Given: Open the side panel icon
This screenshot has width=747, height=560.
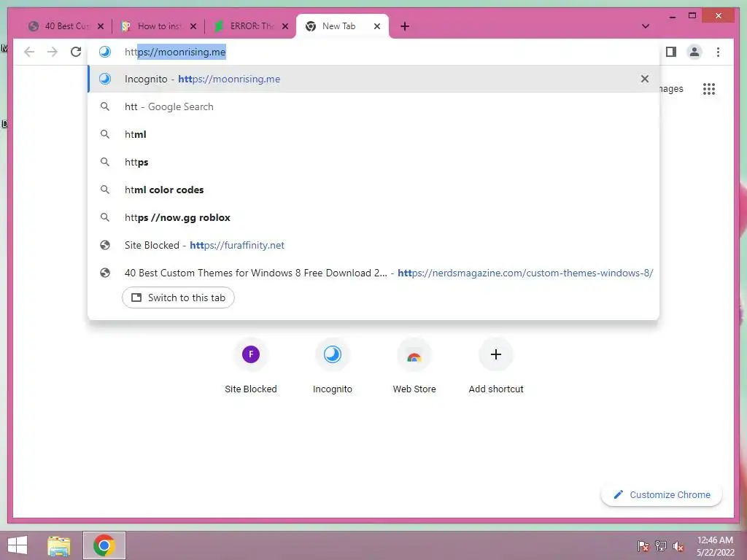Looking at the screenshot, I should pyautogui.click(x=671, y=52).
